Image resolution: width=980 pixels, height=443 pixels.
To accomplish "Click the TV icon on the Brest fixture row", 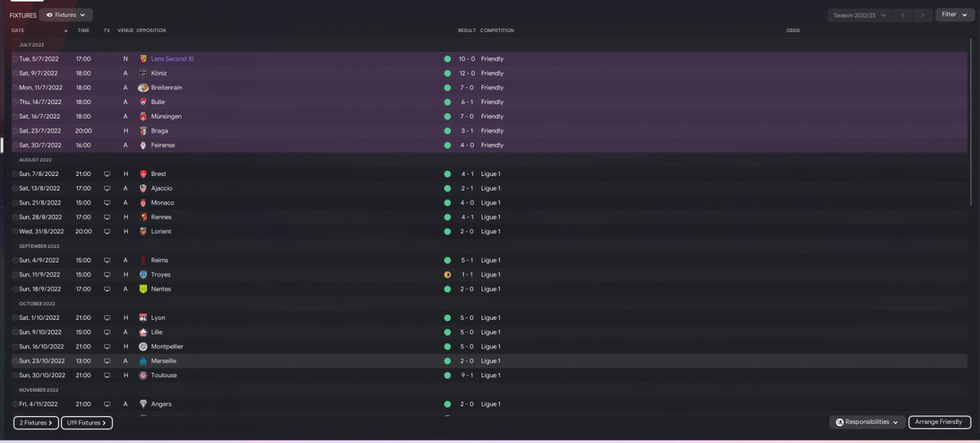I will click(107, 174).
